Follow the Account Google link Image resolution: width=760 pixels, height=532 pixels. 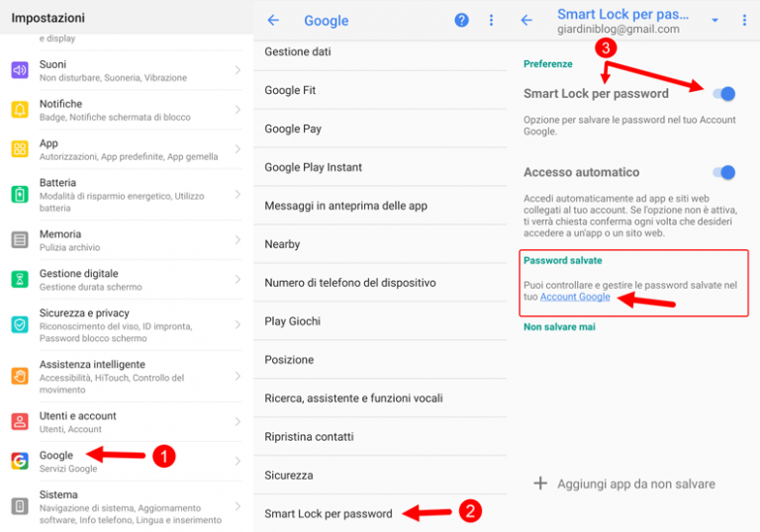pyautogui.click(x=575, y=297)
